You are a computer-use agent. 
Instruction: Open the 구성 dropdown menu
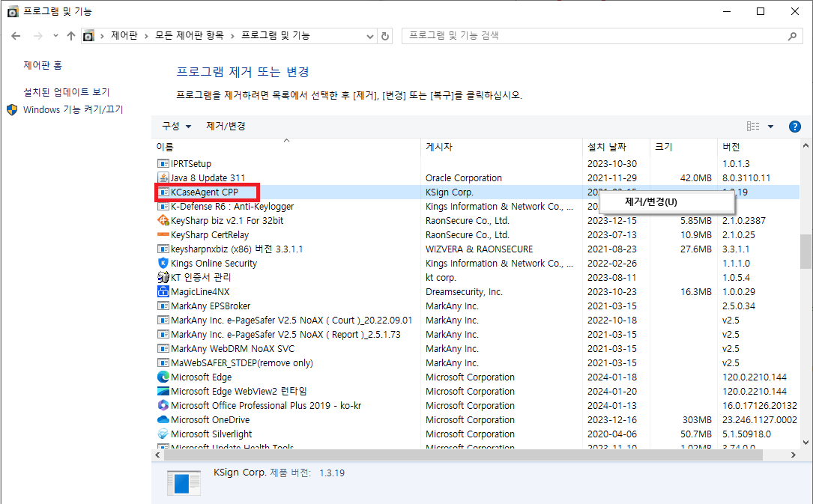(176, 127)
